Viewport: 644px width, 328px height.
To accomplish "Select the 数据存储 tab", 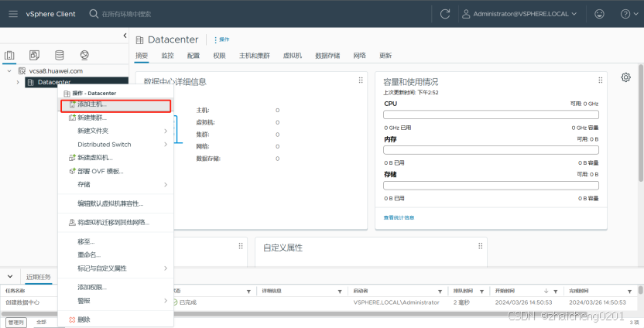I will (327, 56).
